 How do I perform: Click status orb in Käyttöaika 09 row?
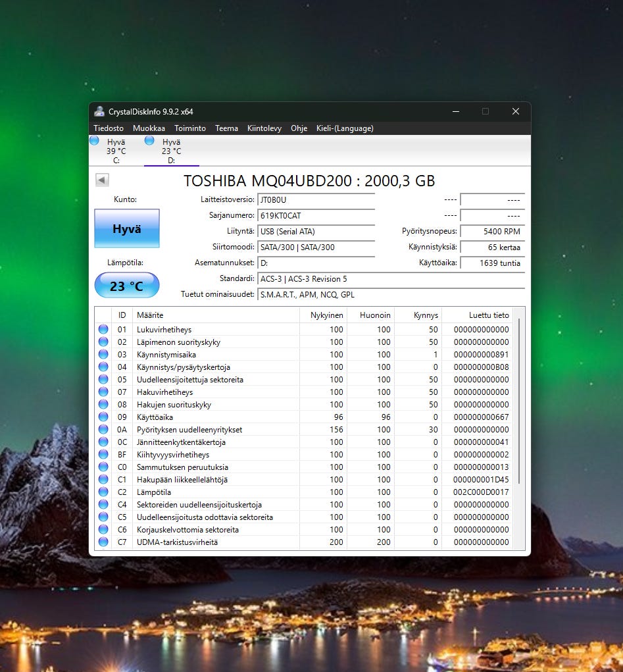click(103, 417)
